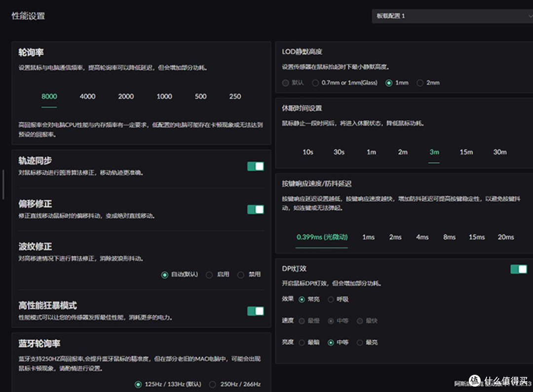The height and width of the screenshot is (392, 533).
Task: Select the 2000 polling rate
Action: tap(126, 97)
